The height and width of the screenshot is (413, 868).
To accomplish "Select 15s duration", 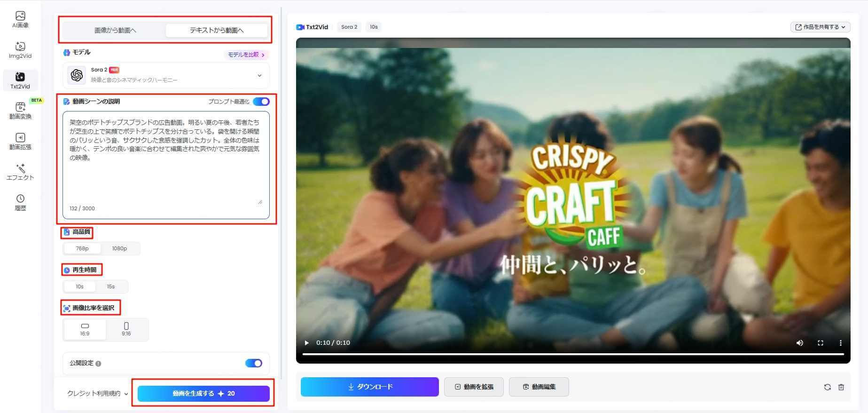I will pyautogui.click(x=111, y=286).
